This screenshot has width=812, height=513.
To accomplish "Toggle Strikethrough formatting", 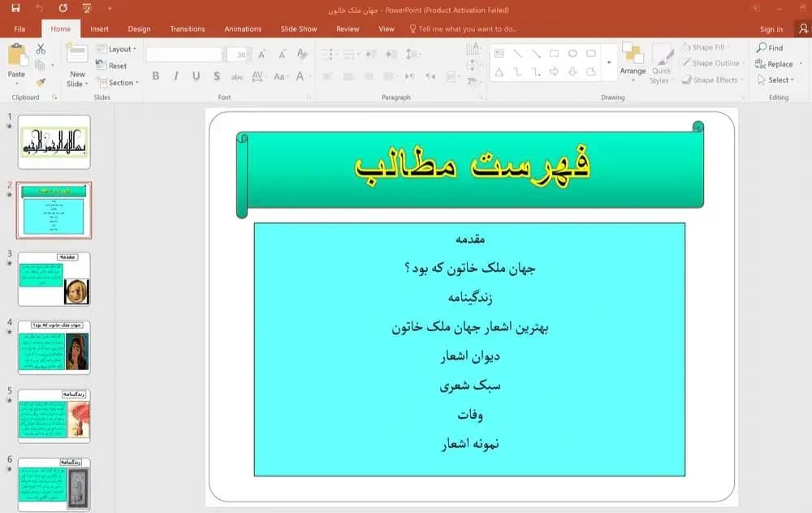I will pos(236,76).
